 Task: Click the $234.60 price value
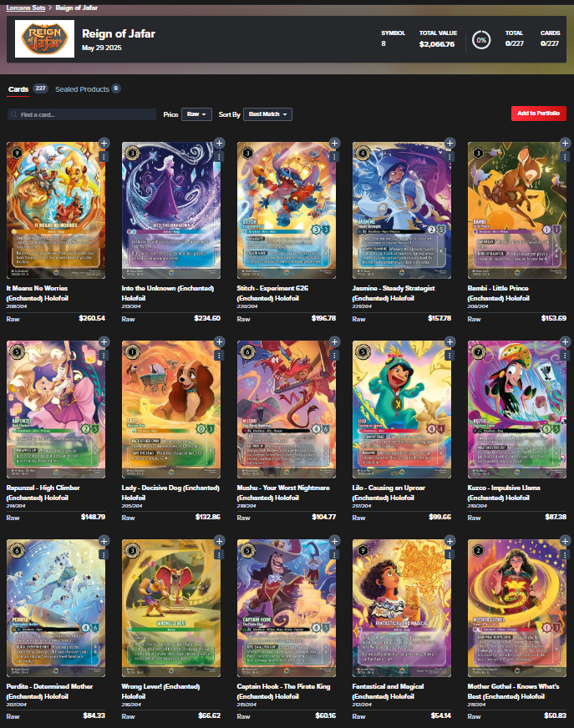pyautogui.click(x=207, y=319)
